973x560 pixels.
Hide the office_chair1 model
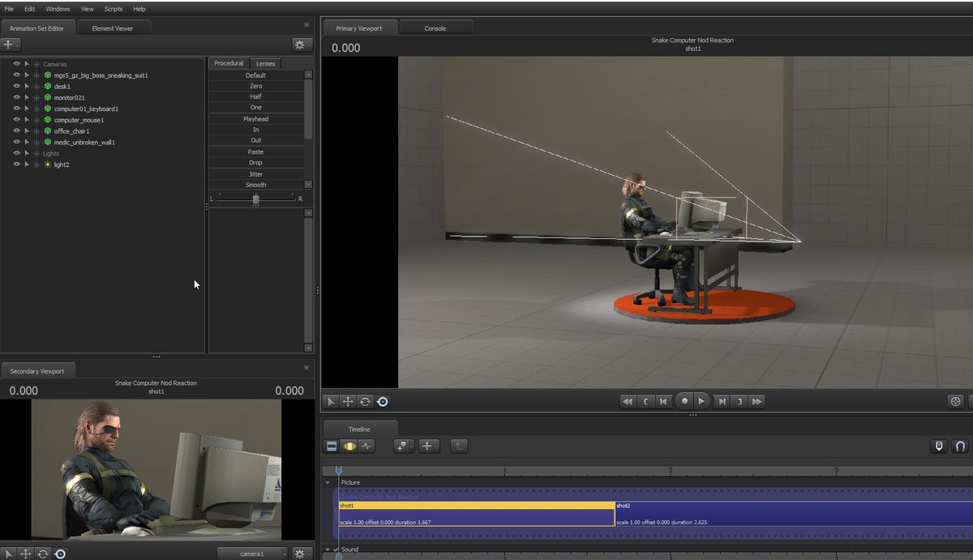(x=16, y=130)
